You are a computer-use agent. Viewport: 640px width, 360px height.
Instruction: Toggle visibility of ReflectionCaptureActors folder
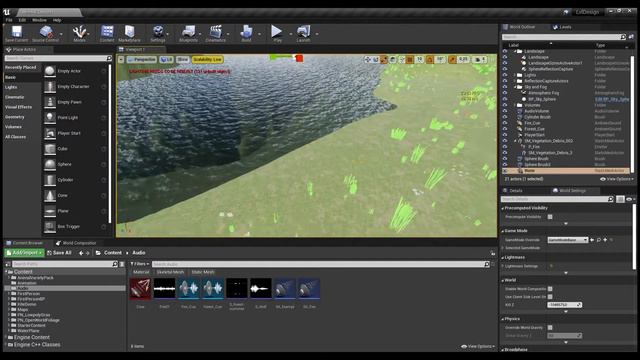point(505,81)
